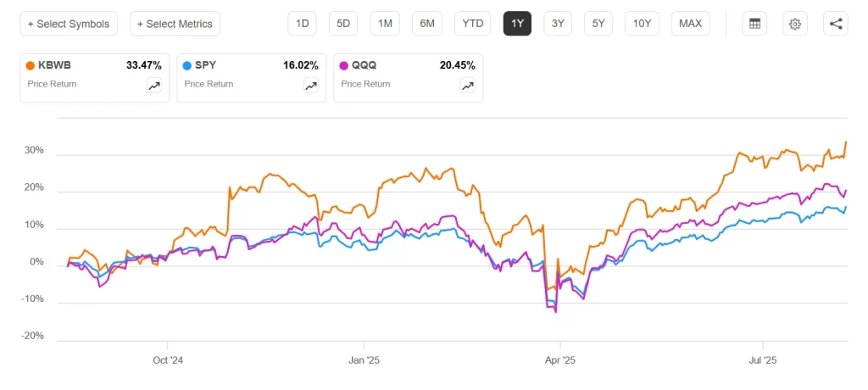868x390 pixels.
Task: Click the blue SPY color dot
Action: (188, 65)
